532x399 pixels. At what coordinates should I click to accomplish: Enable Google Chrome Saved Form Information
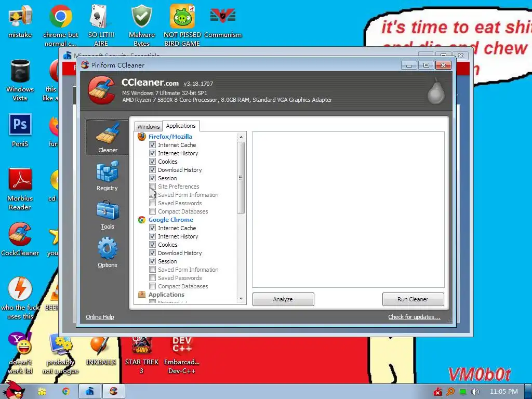[153, 270]
